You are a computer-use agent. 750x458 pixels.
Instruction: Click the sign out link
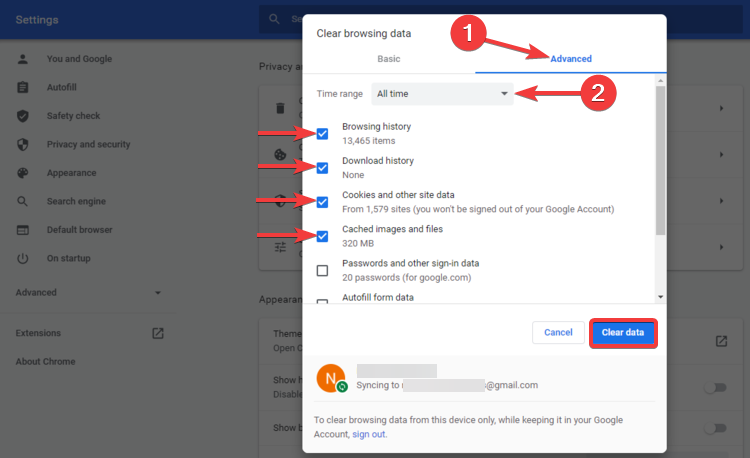(369, 435)
